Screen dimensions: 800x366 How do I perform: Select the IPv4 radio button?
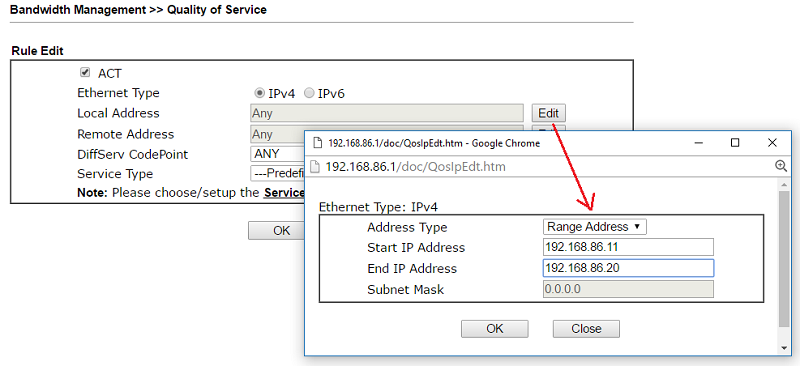click(260, 93)
